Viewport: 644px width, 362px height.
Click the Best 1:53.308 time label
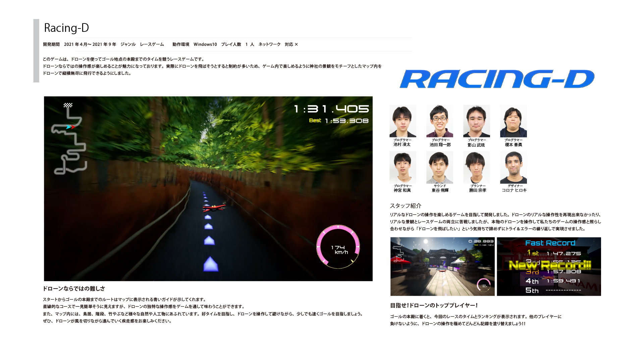(339, 121)
